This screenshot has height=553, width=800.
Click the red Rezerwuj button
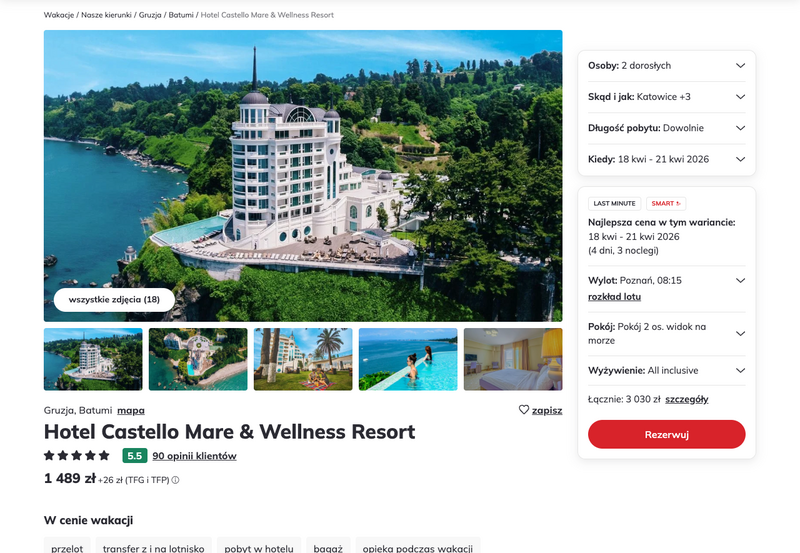tap(666, 435)
